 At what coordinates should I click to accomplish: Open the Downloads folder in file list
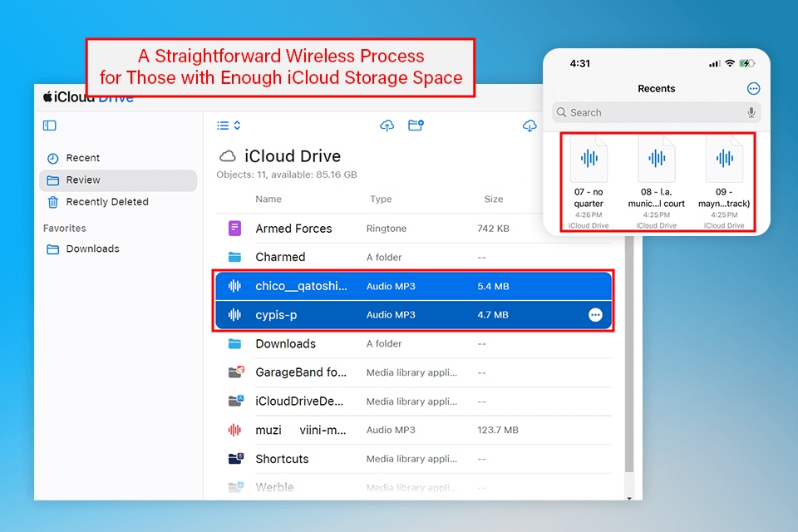[x=413, y=343]
